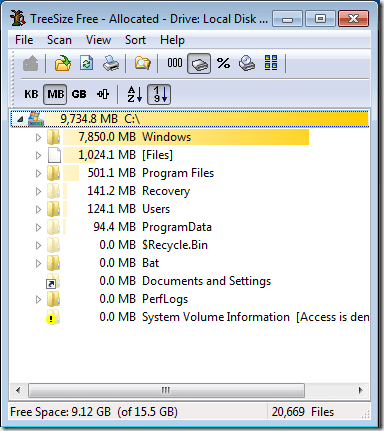This screenshot has width=384, height=431.
Task: Click the blue grid details icon
Action: (x=271, y=63)
